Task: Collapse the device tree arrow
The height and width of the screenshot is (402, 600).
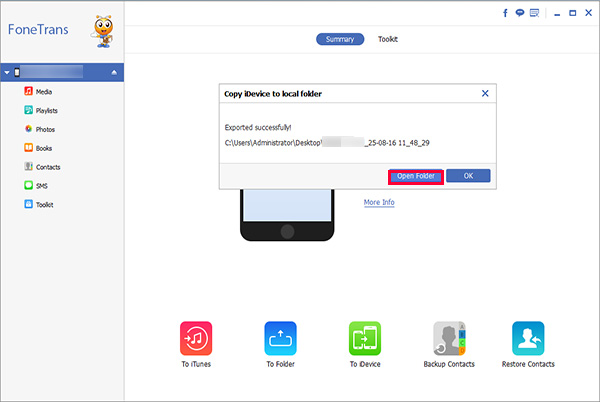Action: [x=7, y=72]
